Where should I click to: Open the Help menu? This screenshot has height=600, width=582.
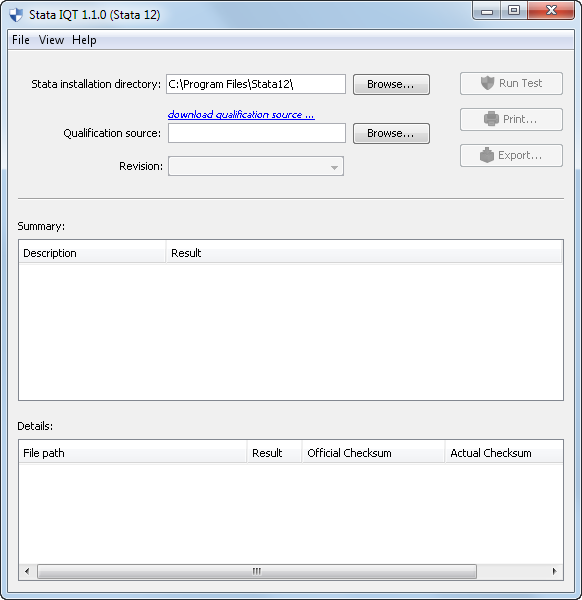[84, 40]
